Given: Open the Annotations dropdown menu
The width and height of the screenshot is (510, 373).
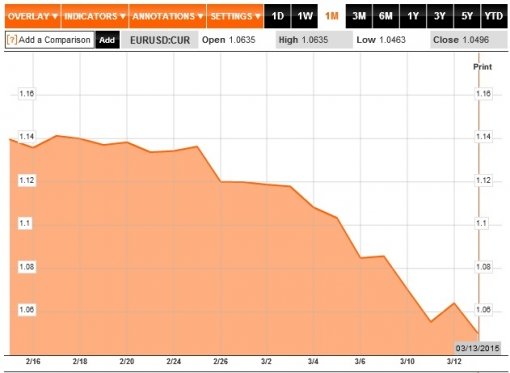Looking at the screenshot, I should tap(168, 16).
